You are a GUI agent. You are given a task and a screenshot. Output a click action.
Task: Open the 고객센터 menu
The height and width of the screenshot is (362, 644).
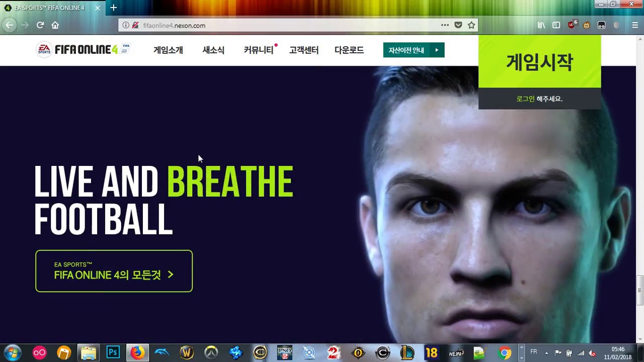(304, 50)
